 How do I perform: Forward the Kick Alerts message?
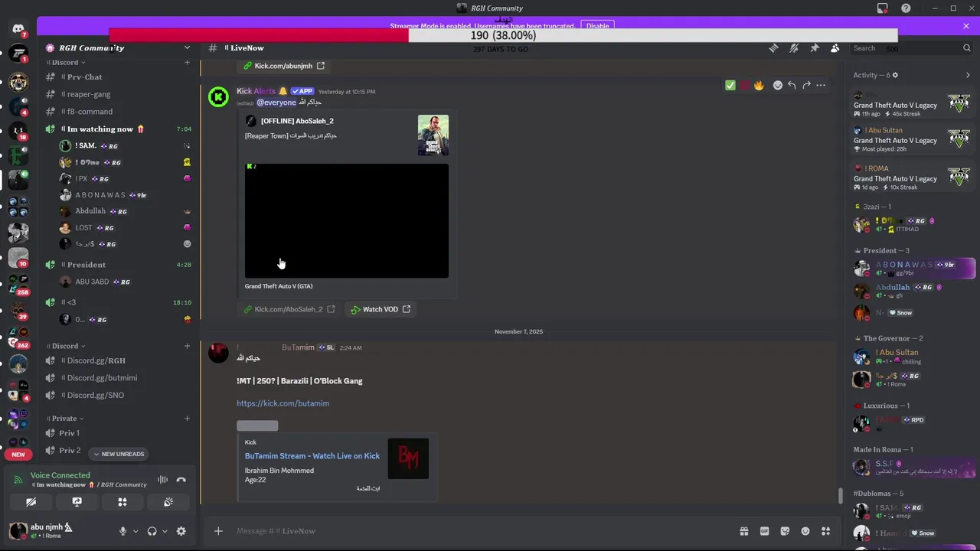click(806, 85)
